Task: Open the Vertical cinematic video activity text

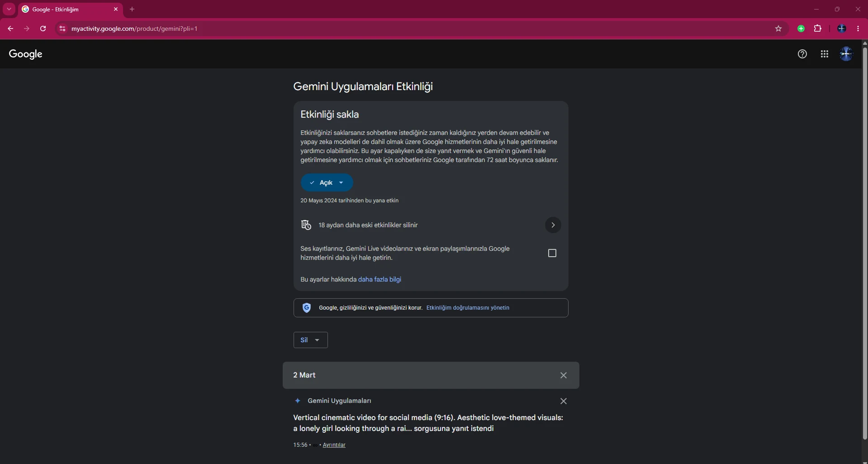Action: pos(428,423)
